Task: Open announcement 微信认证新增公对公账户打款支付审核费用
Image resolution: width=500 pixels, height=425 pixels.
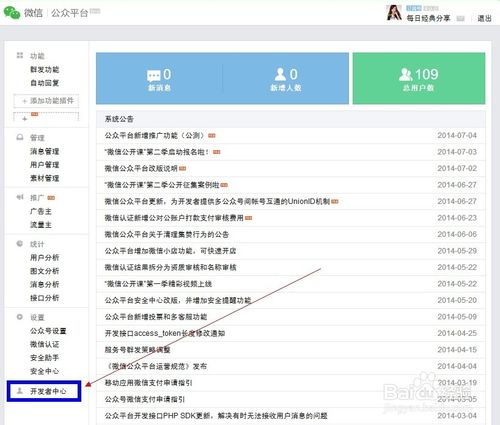Action: (x=174, y=218)
